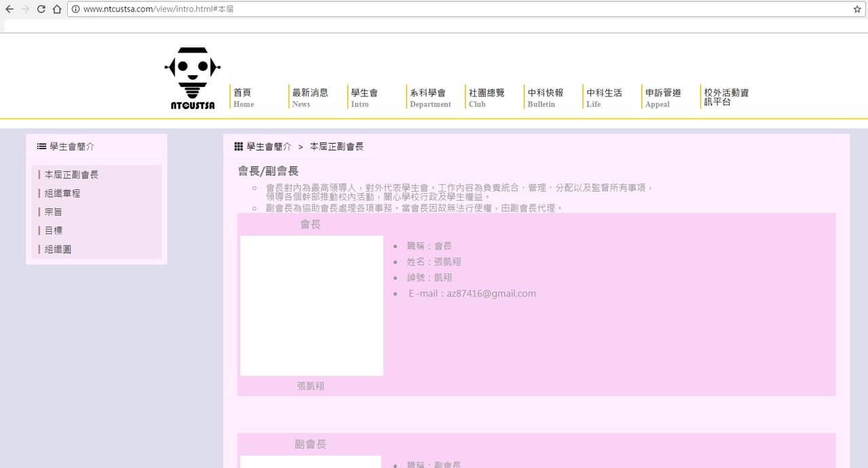Open 組織圖 from the sidebar list

[58, 249]
